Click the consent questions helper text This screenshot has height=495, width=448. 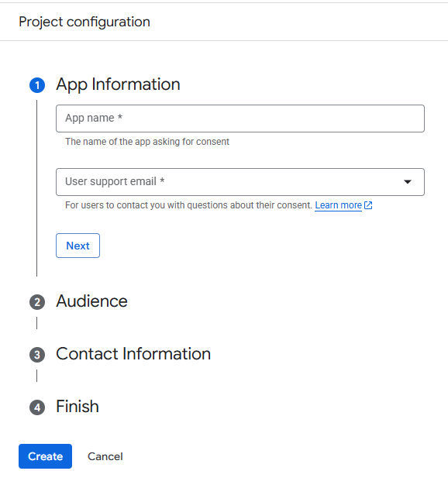pyautogui.click(x=188, y=205)
